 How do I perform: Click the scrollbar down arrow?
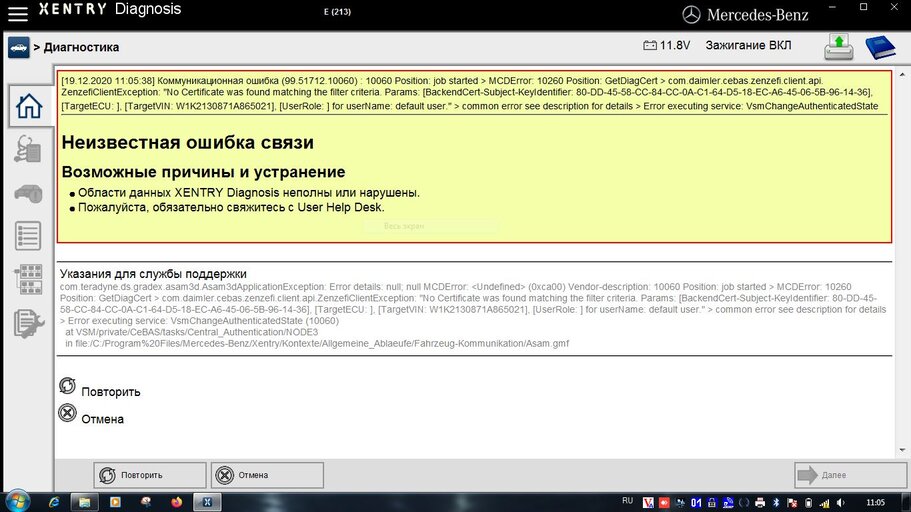pos(902,450)
